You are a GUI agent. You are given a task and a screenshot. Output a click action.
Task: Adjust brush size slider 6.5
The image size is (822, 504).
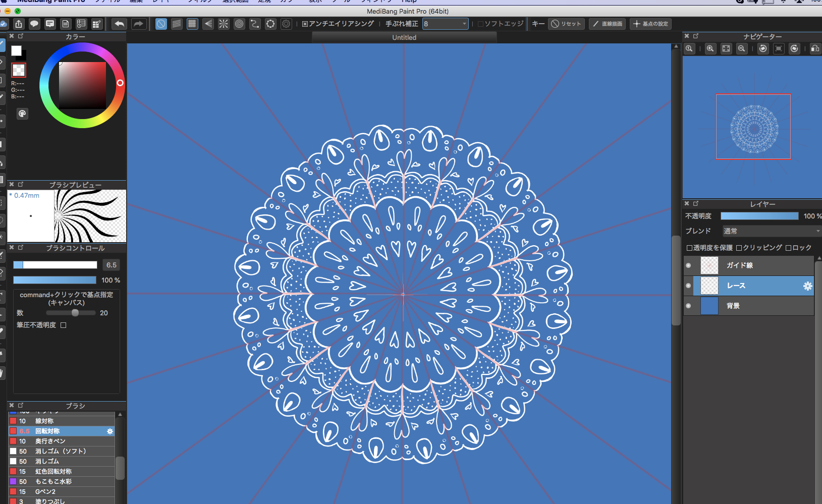(55, 265)
